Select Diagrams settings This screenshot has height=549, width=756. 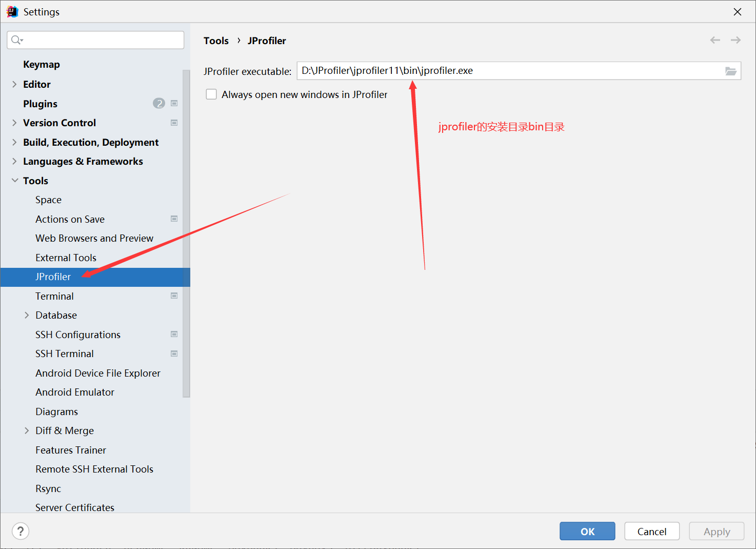[x=56, y=411]
